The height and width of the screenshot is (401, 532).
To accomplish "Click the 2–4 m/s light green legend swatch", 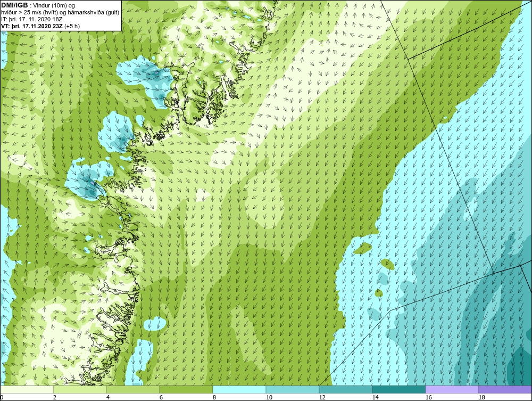I will pos(80,389).
